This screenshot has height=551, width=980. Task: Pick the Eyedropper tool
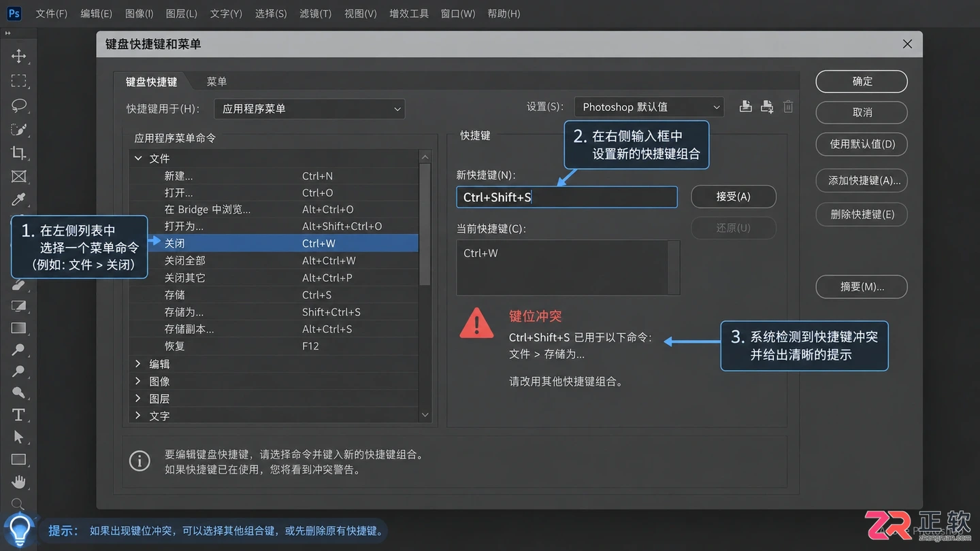[18, 199]
